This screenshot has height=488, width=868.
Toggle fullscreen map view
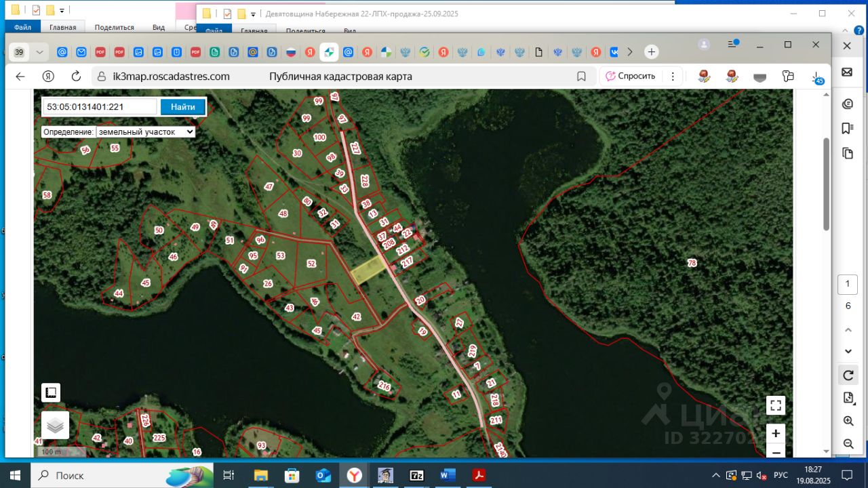tap(776, 405)
